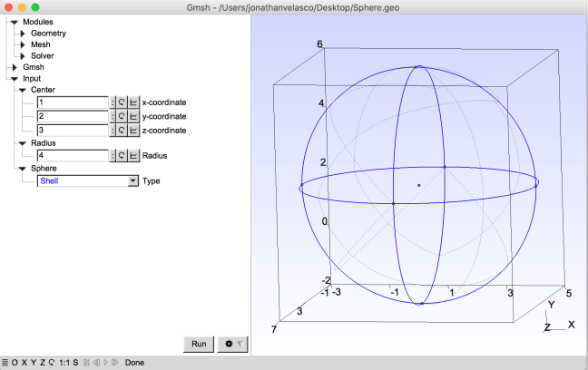Collapse the Center parameter group
Image resolution: width=588 pixels, height=370 pixels.
click(23, 90)
